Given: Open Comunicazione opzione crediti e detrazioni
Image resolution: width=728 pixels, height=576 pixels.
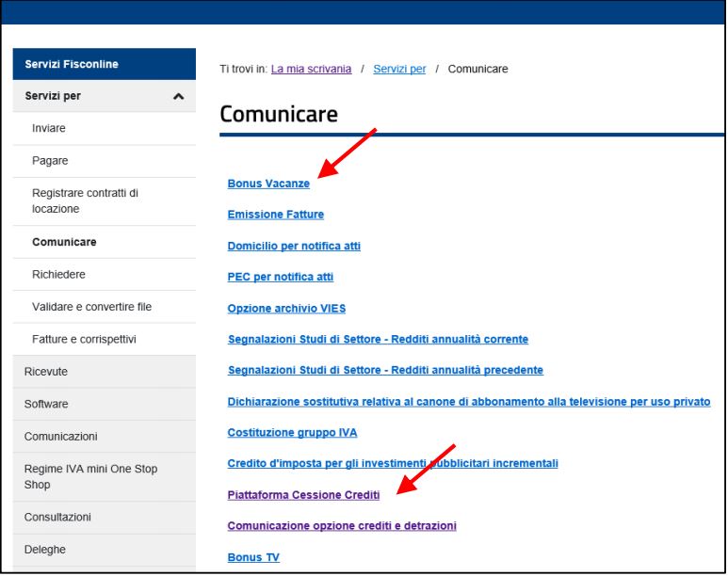Looking at the screenshot, I should (342, 526).
